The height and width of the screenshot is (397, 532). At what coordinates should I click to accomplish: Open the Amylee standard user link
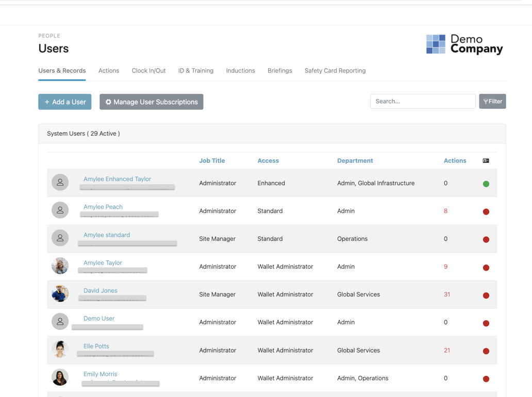[107, 235]
